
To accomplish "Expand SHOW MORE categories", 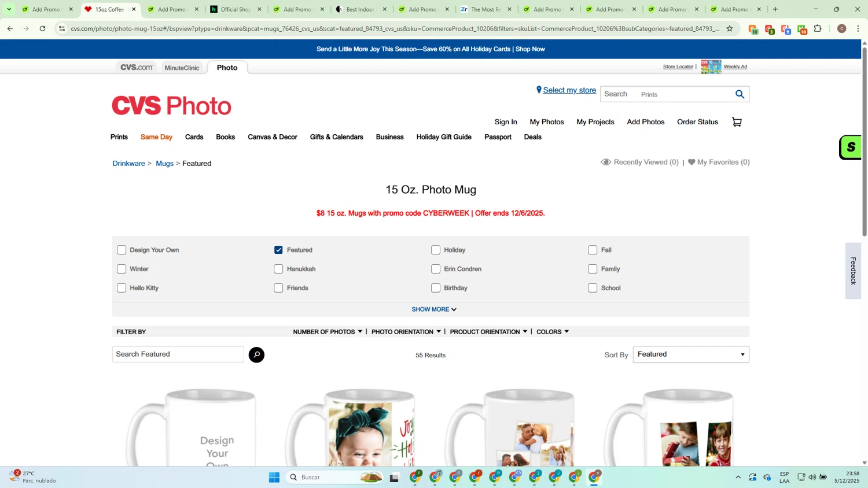I will [434, 309].
